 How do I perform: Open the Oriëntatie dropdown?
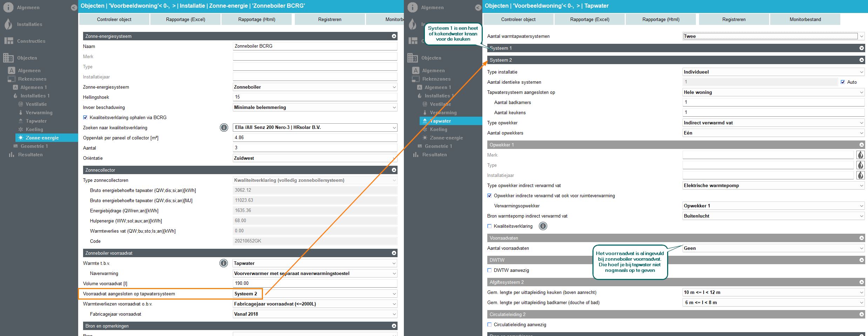[314, 158]
